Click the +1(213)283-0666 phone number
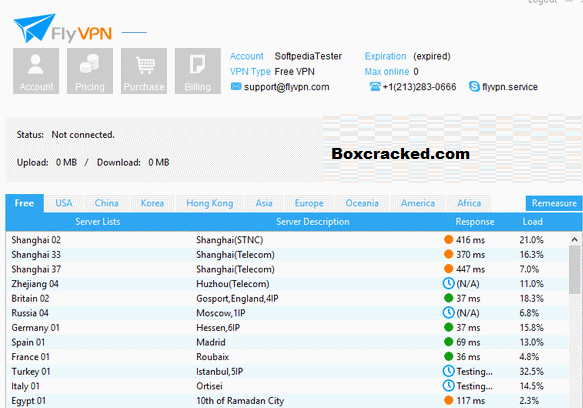The image size is (583, 408). (419, 87)
